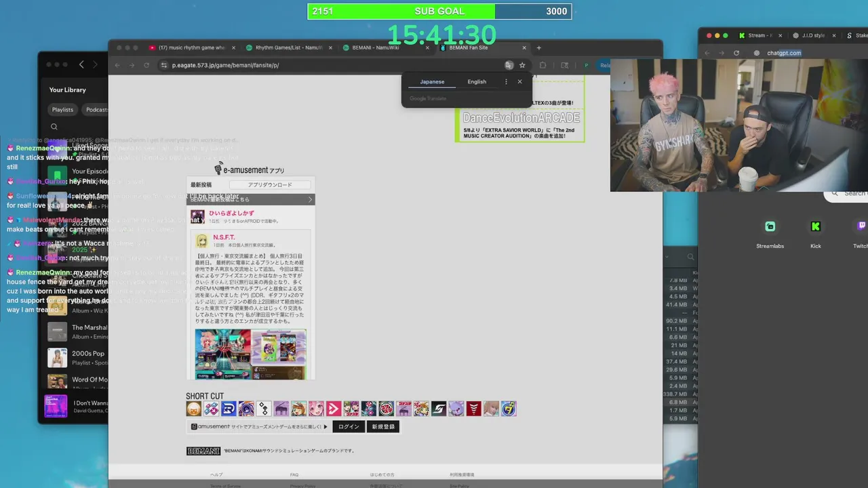Switch to the music rhythm game YouTube tab
The image size is (868, 488).
click(191, 47)
